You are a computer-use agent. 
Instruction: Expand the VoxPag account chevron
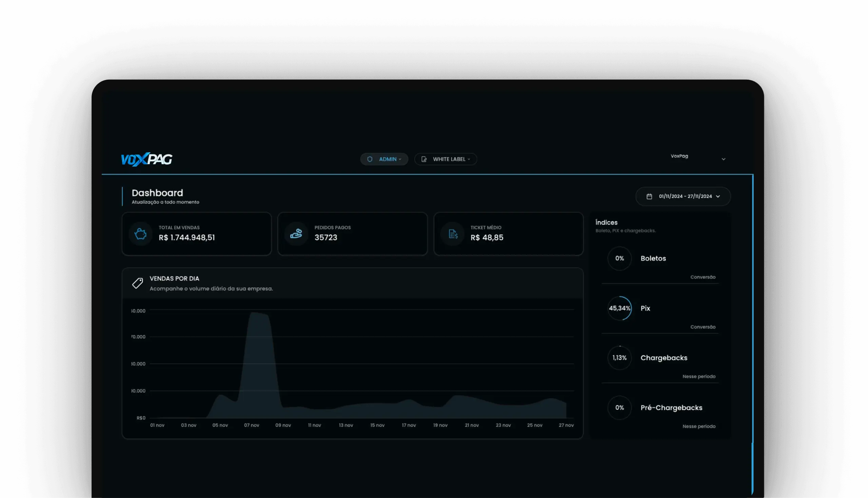pyautogui.click(x=723, y=159)
